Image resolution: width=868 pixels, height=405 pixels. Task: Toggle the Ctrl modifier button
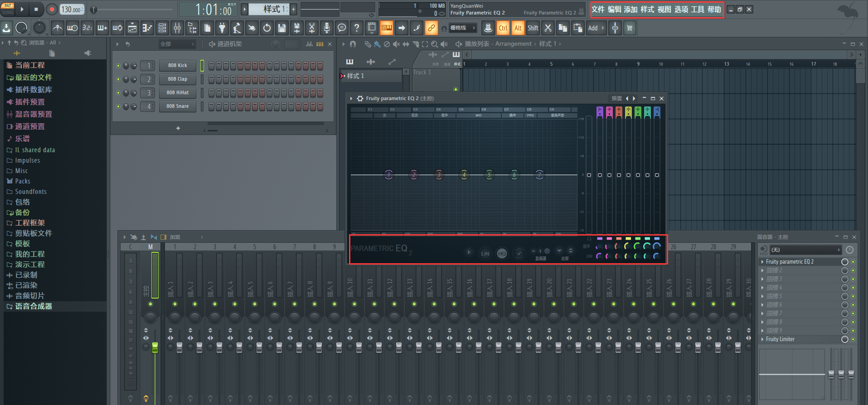pyautogui.click(x=503, y=28)
